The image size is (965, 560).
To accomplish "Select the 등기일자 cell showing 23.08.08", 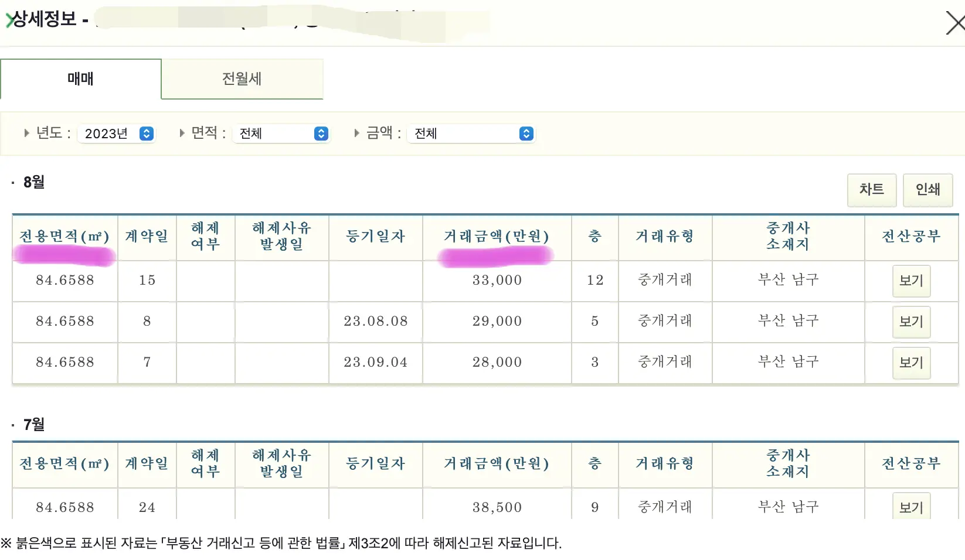I will [x=375, y=322].
